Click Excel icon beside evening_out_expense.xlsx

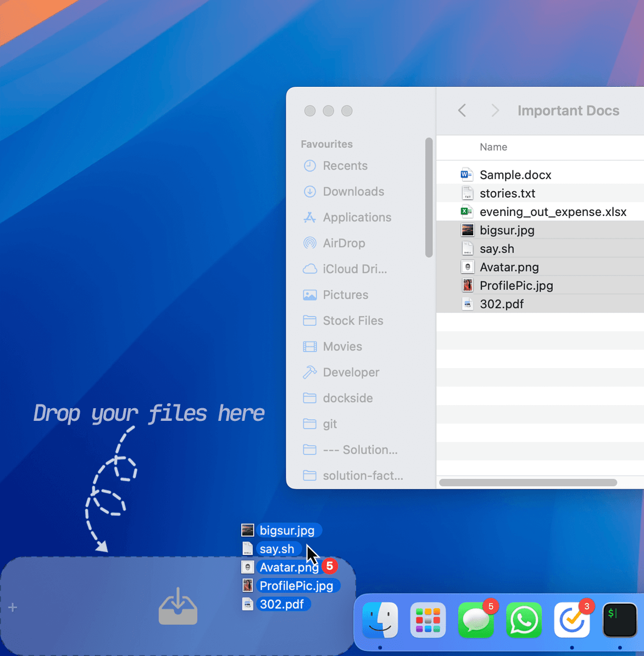[467, 212]
